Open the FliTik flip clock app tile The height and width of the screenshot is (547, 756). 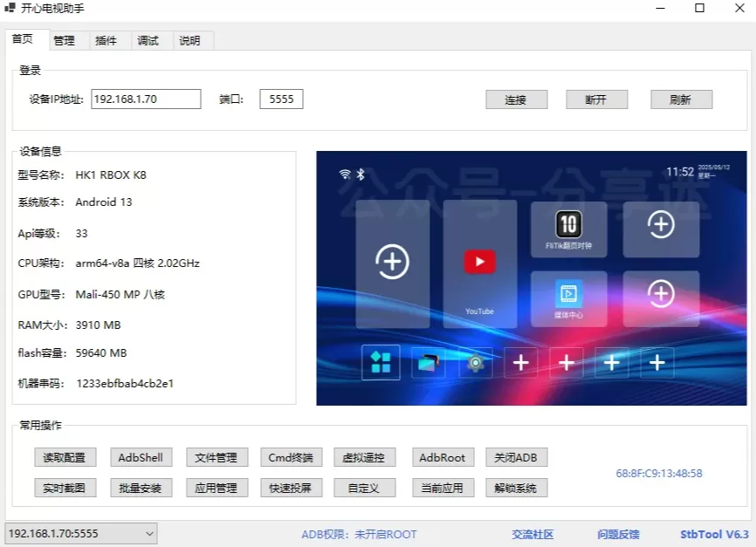click(568, 226)
